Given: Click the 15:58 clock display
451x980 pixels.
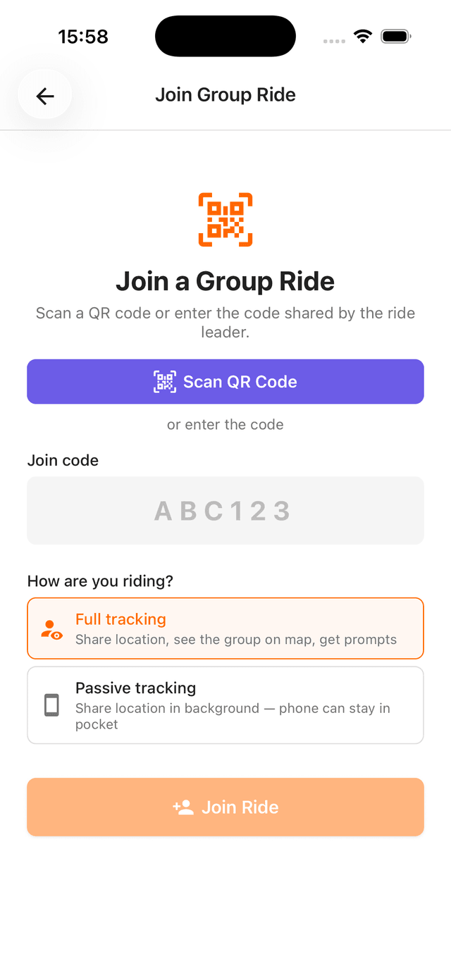Looking at the screenshot, I should pyautogui.click(x=83, y=36).
